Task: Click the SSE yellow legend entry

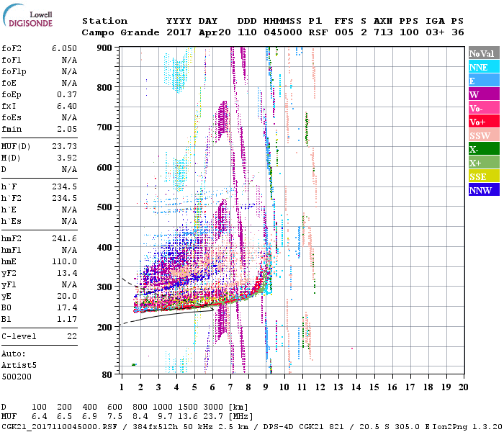Action: click(483, 176)
